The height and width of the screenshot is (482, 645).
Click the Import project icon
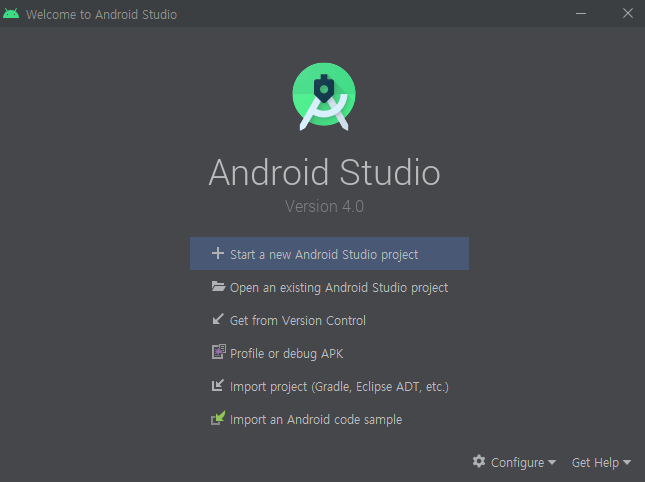tap(218, 385)
